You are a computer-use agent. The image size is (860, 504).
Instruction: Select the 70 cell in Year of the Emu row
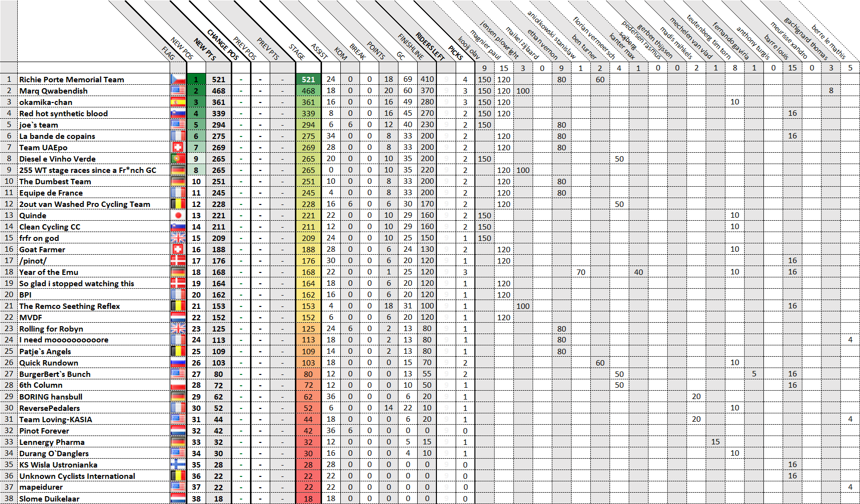pyautogui.click(x=581, y=272)
